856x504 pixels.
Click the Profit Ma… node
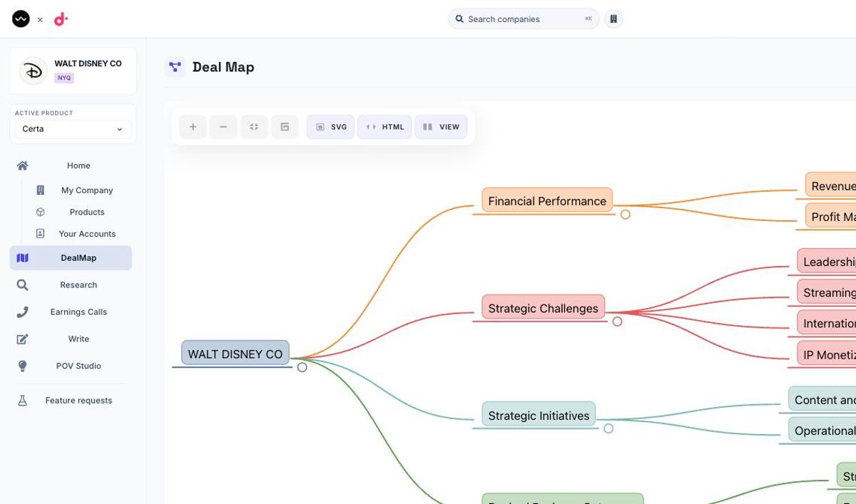pyautogui.click(x=830, y=217)
